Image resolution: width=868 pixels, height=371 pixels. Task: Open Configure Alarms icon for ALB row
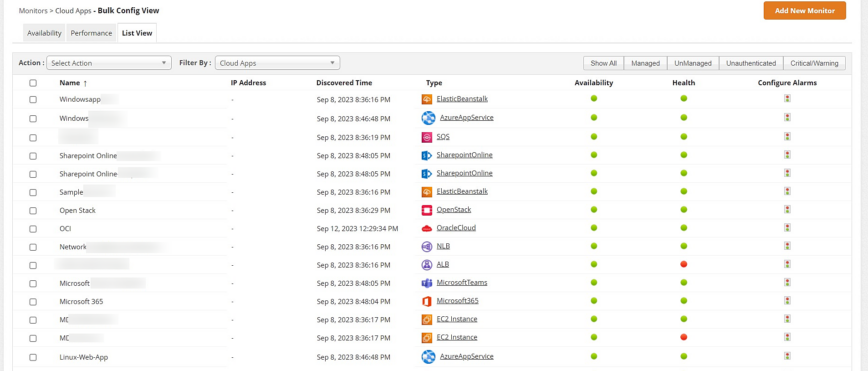pyautogui.click(x=787, y=264)
